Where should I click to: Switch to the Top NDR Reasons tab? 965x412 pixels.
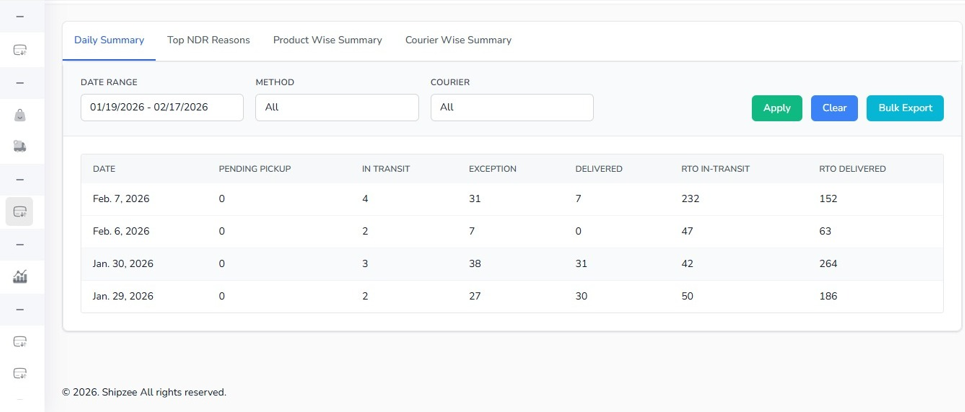[x=209, y=40]
